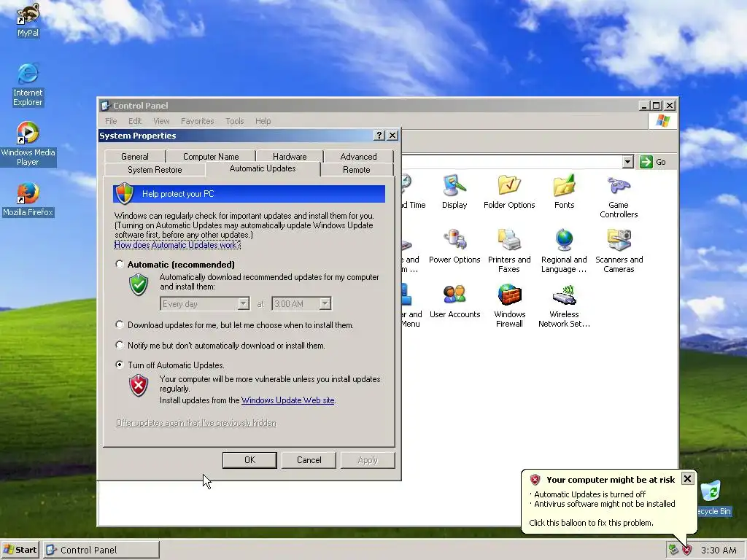Open the Tools menu
This screenshot has height=560, width=747.
point(234,121)
